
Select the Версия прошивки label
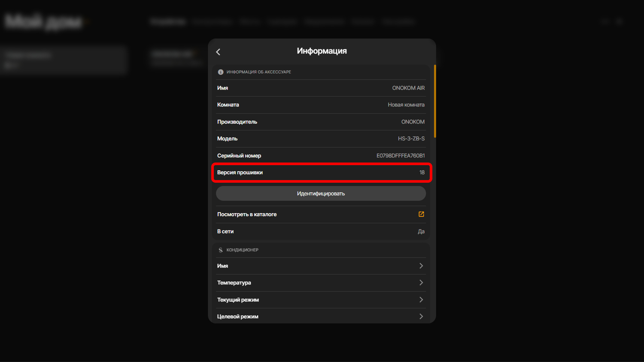240,172
